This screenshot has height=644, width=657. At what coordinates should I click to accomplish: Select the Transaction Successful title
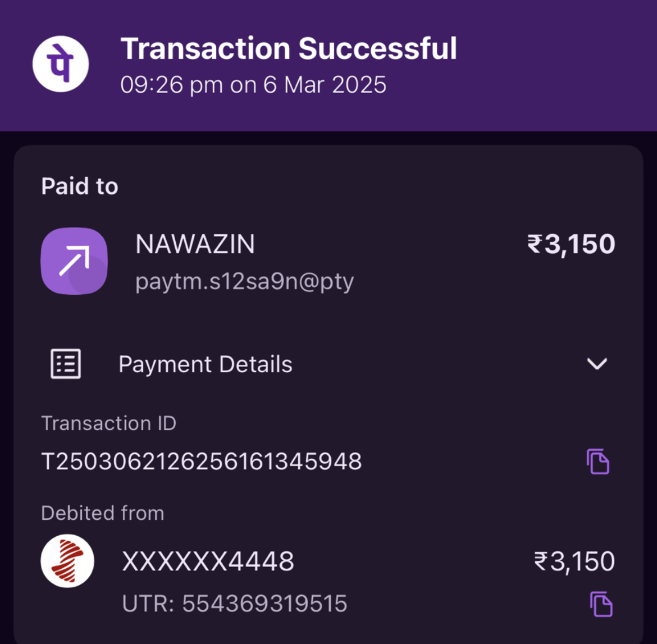pos(289,48)
